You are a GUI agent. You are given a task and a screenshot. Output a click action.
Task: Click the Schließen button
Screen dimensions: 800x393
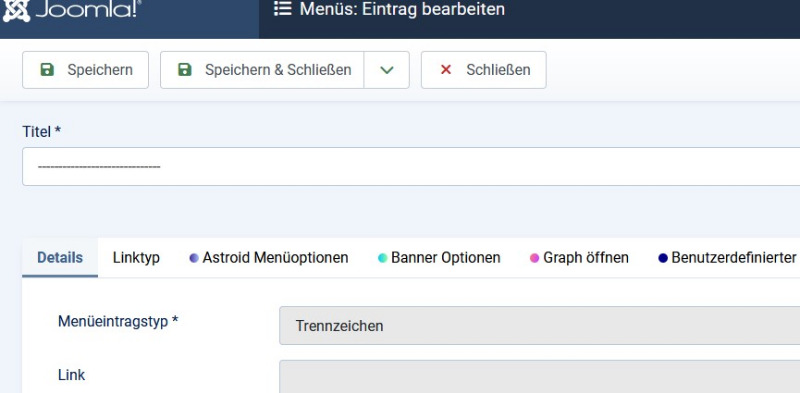(x=484, y=70)
